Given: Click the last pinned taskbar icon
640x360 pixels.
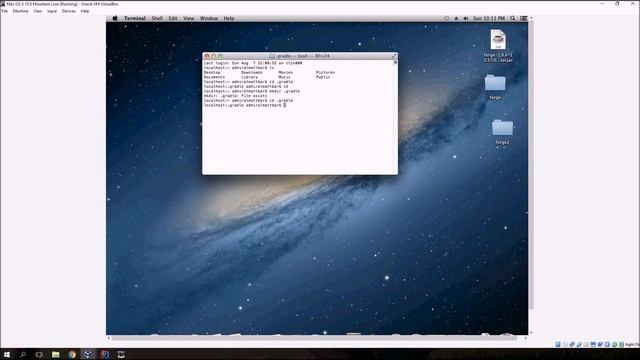Looking at the screenshot, I should tap(121, 354).
